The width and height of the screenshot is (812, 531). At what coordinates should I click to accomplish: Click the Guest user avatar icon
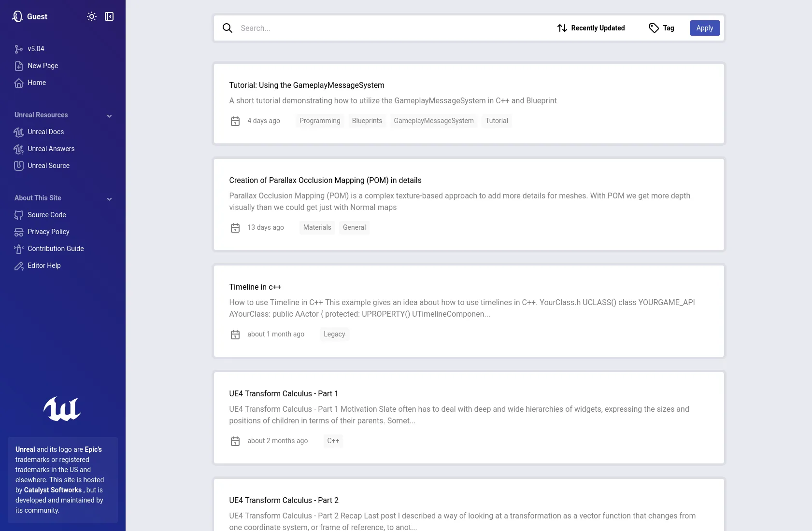pyautogui.click(x=18, y=16)
